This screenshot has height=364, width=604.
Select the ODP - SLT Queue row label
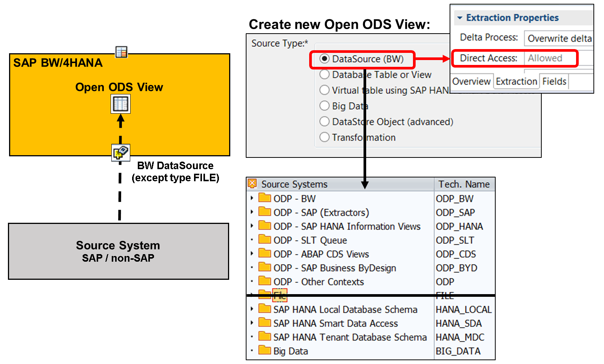pos(310,240)
